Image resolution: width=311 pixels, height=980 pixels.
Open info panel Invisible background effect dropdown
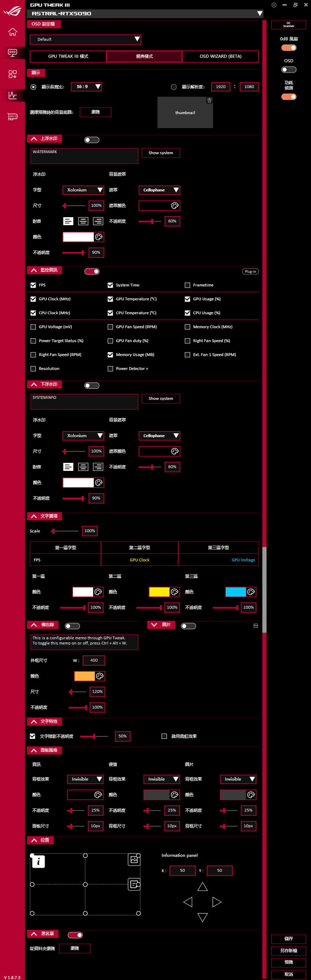[85, 779]
